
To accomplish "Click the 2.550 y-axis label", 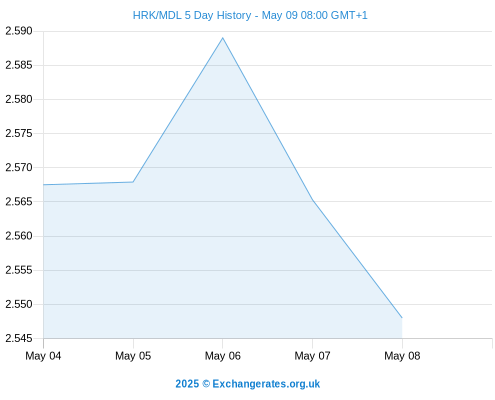I will [x=19, y=304].
